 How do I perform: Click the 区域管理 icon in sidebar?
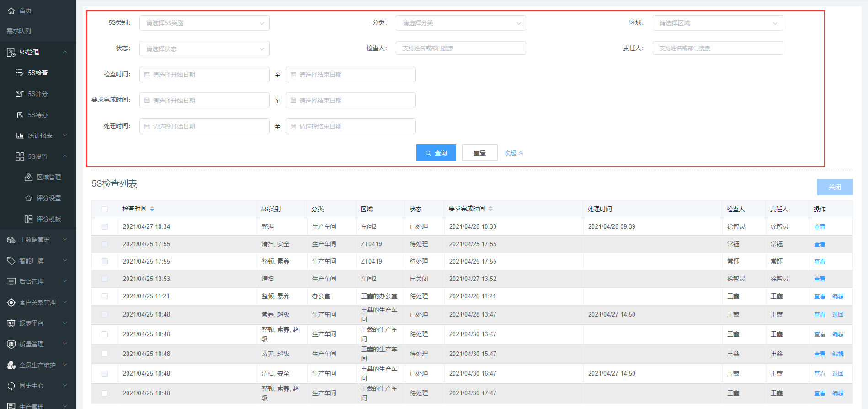pyautogui.click(x=28, y=177)
